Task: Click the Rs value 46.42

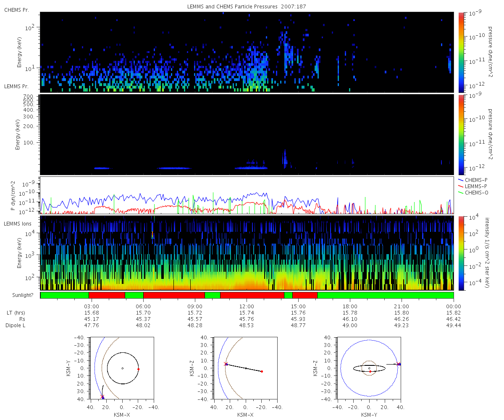Action: (x=454, y=319)
